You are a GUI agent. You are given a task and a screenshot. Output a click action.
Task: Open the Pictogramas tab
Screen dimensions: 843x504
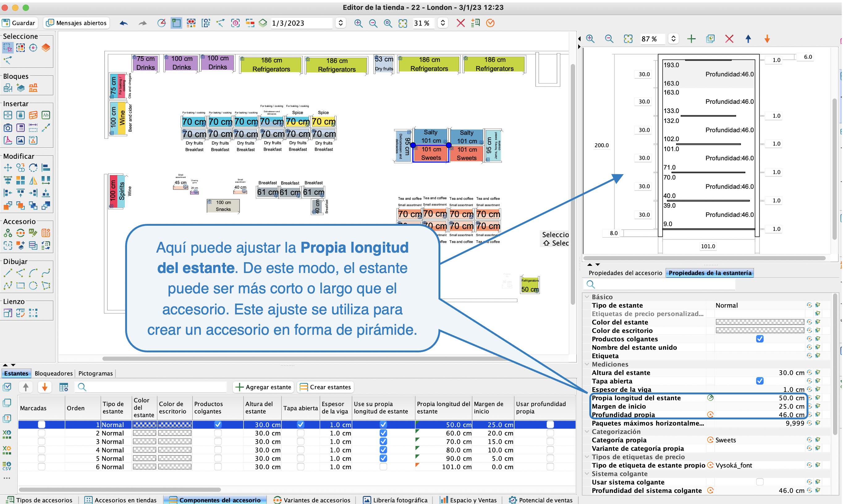click(95, 373)
